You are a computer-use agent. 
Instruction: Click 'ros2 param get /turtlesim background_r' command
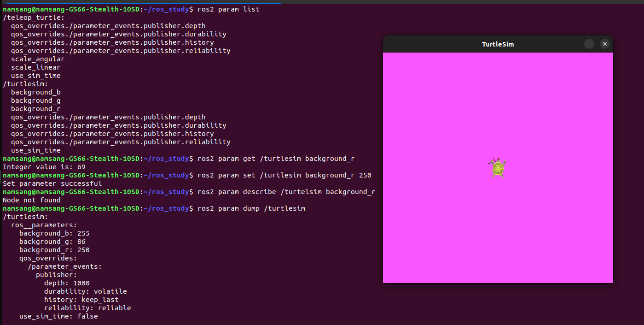[x=276, y=159]
